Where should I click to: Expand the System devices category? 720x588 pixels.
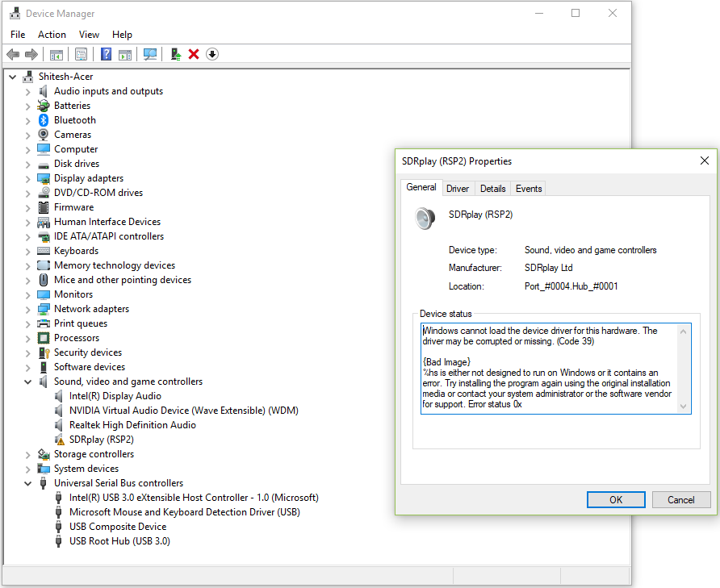(x=28, y=469)
